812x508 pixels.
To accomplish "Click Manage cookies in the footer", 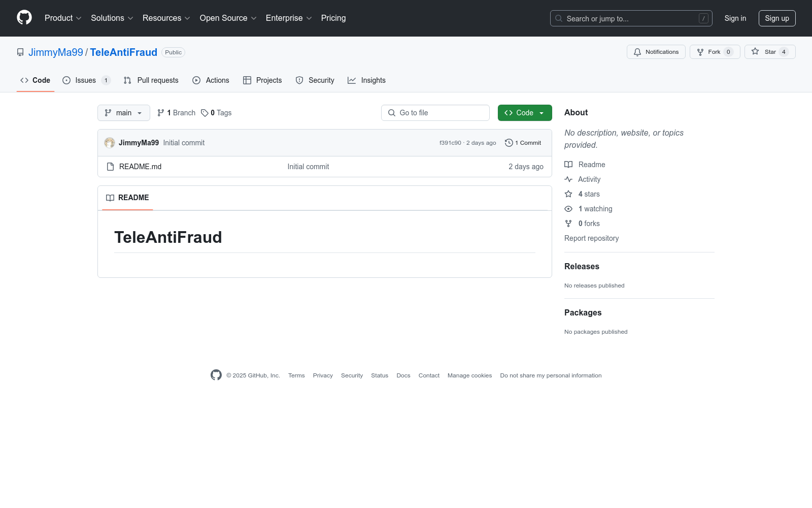I will pos(469,375).
